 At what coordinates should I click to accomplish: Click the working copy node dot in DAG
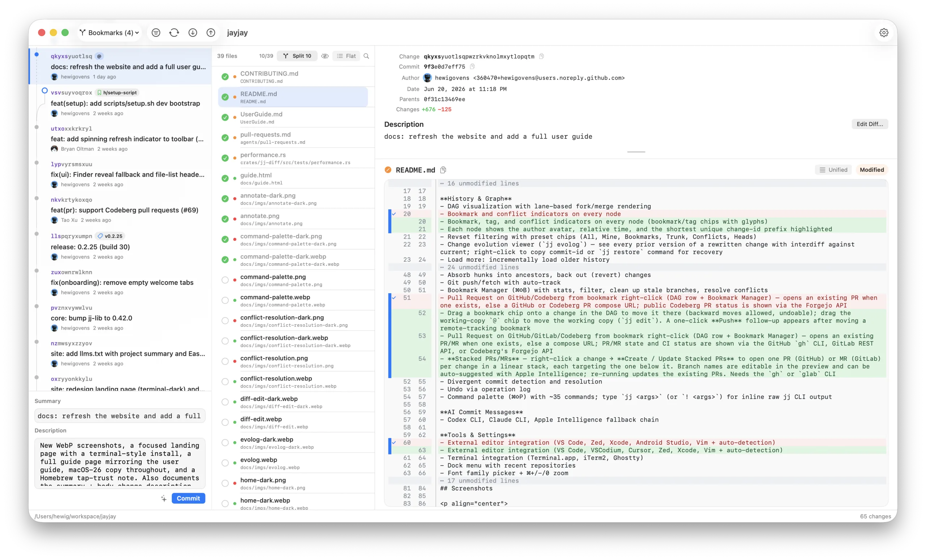(37, 55)
